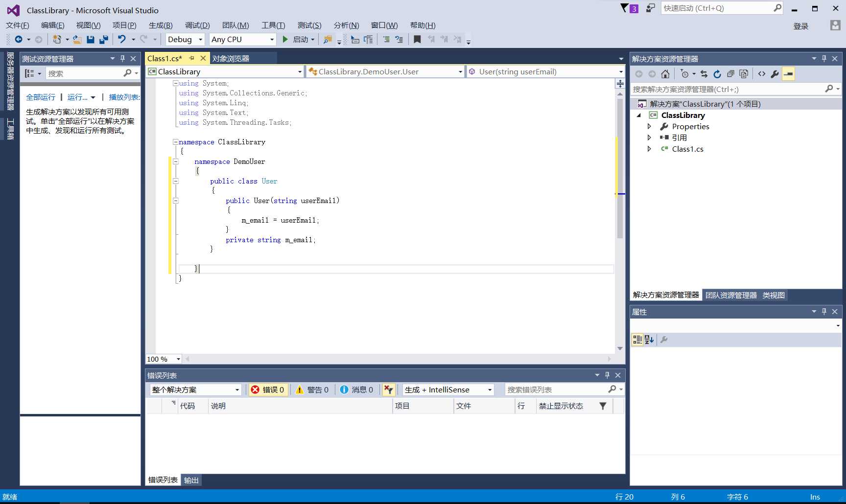Click the Save All double disk icon
The height and width of the screenshot is (504, 846).
tap(104, 40)
